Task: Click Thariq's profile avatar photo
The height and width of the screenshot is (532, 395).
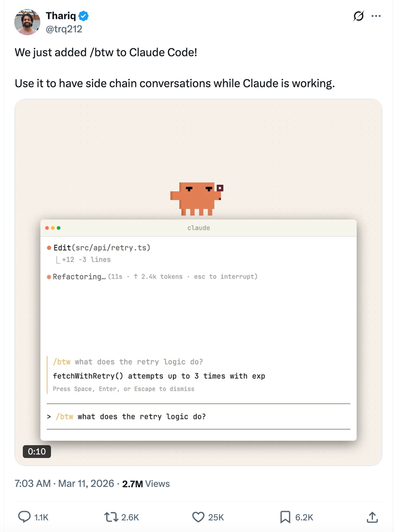Action: 27,22
